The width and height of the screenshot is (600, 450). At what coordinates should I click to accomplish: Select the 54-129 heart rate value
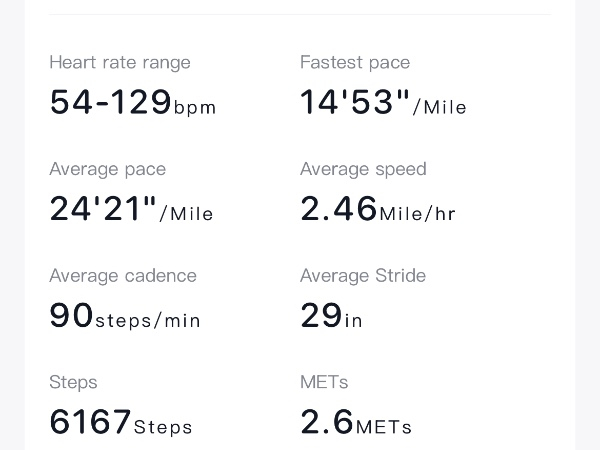[110, 102]
